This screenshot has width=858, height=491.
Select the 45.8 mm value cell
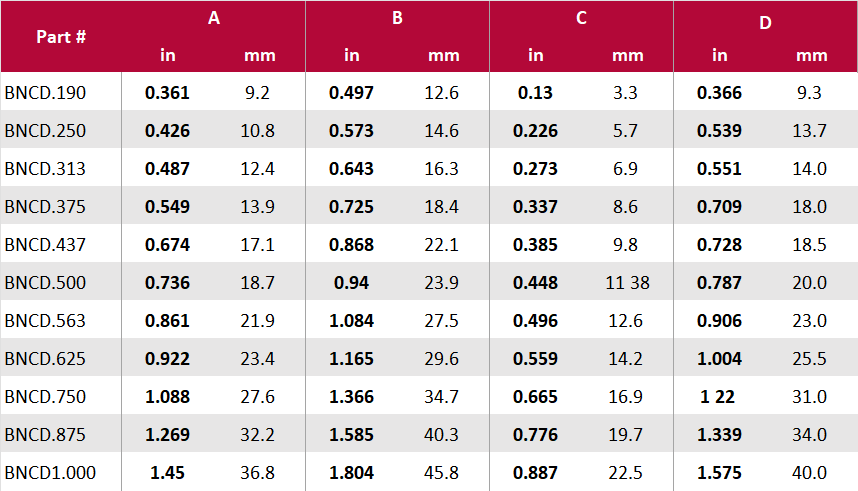click(444, 473)
